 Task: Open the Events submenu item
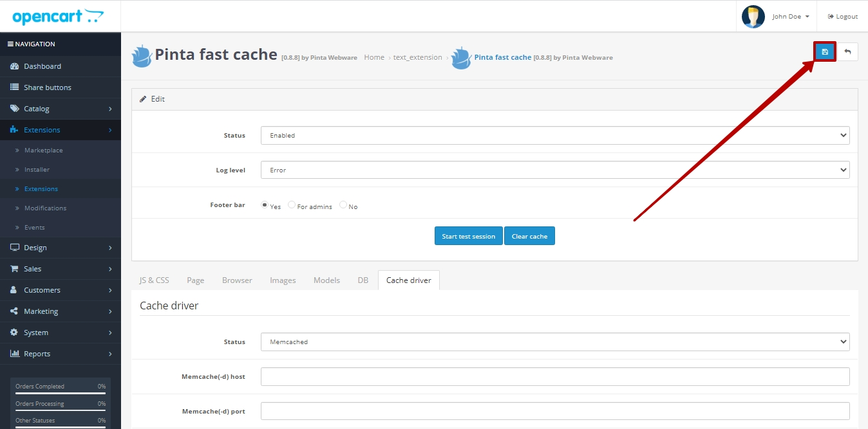point(61,228)
